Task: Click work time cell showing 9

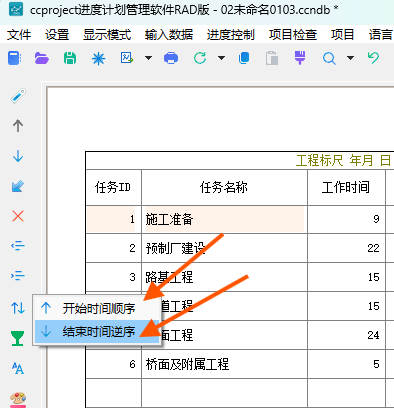Action: point(346,219)
